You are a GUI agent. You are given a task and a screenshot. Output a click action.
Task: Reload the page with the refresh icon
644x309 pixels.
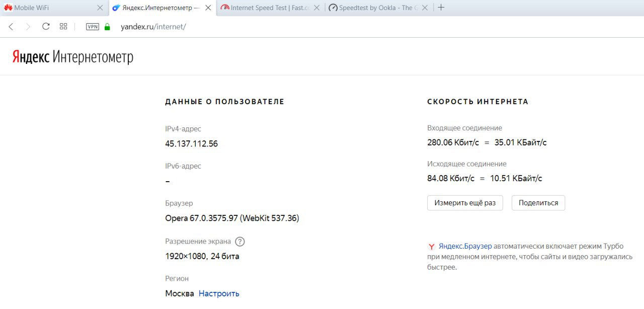[46, 27]
